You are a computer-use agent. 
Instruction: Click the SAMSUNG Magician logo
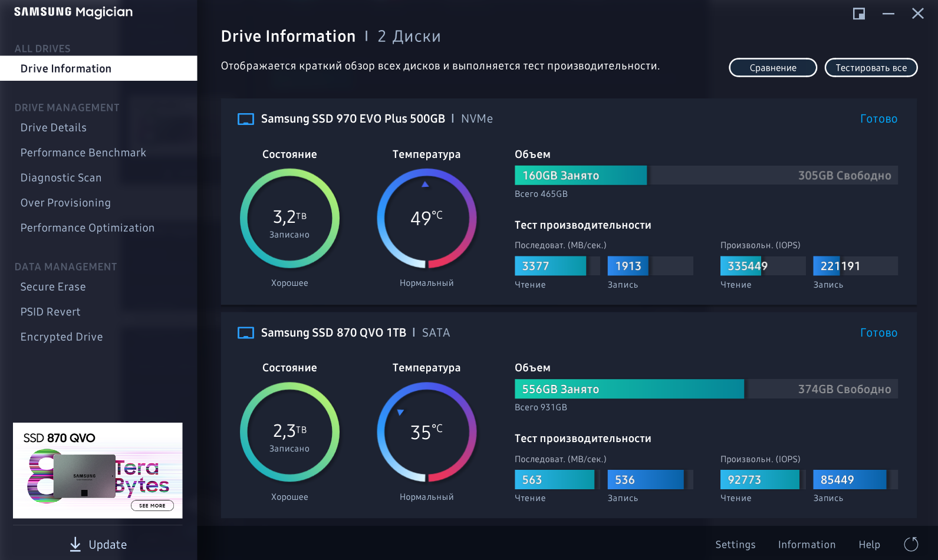pos(73,12)
